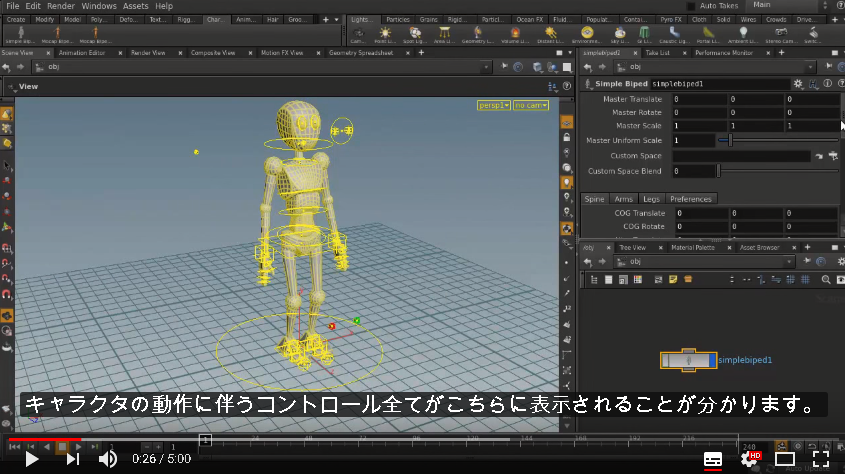Click the Distant Light shelf tool
This screenshot has width=845, height=474.
[550, 35]
